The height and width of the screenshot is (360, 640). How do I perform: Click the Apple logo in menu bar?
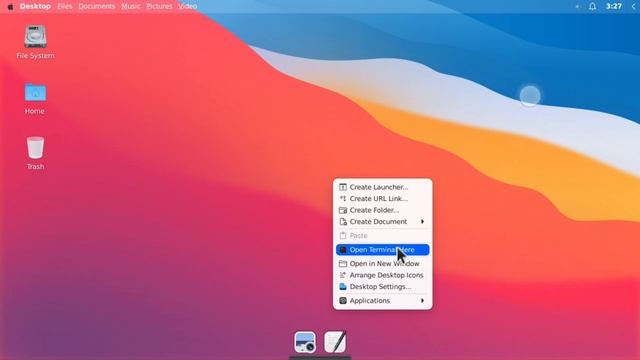coord(10,7)
